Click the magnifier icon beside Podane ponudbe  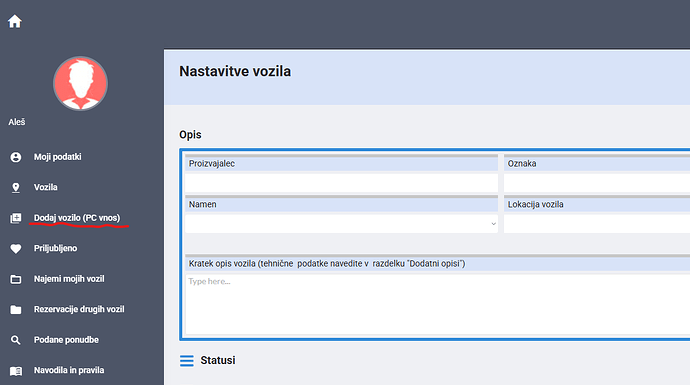pos(16,340)
